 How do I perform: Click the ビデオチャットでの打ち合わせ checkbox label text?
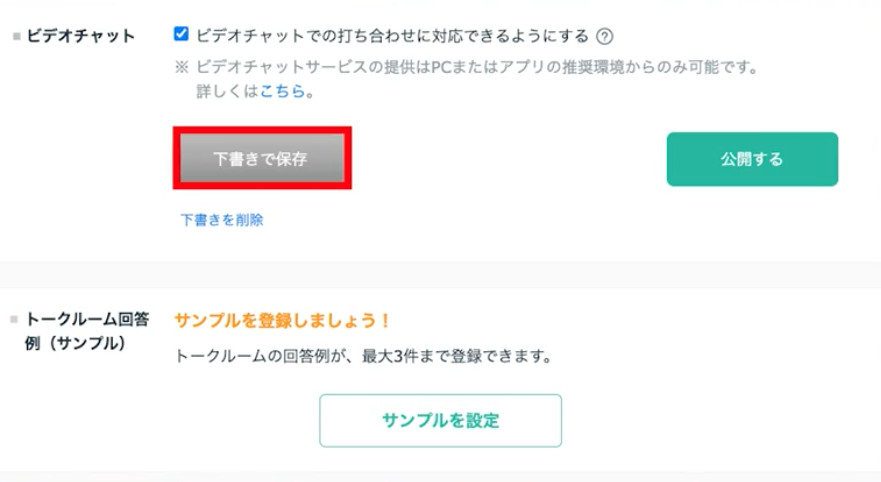tap(392, 37)
